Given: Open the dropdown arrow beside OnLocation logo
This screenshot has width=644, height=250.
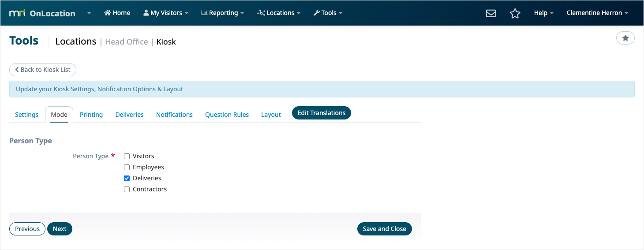Looking at the screenshot, I should click(x=89, y=13).
